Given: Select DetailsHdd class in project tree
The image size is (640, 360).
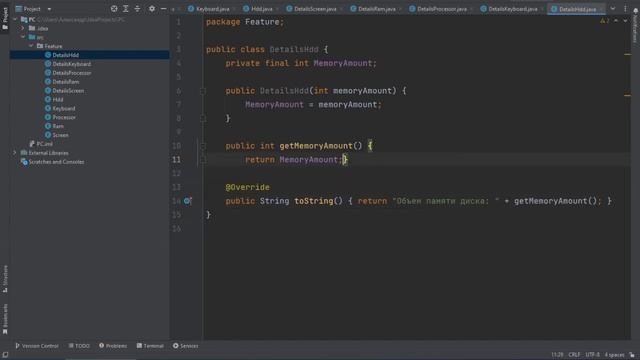Looking at the screenshot, I should point(65,55).
